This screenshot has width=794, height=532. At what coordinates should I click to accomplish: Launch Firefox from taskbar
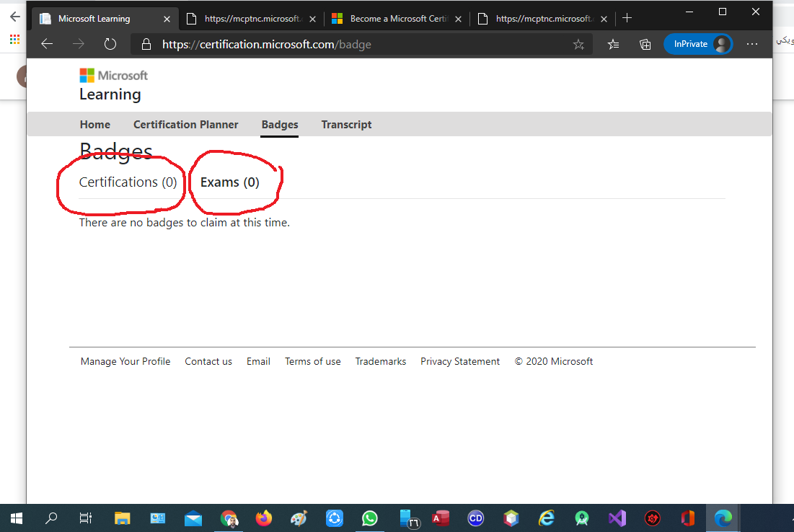264,518
